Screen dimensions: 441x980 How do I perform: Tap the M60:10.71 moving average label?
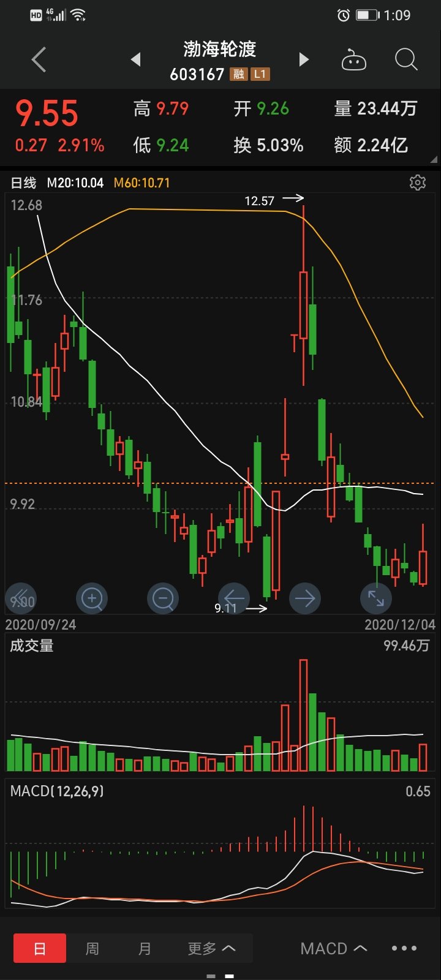coord(142,183)
